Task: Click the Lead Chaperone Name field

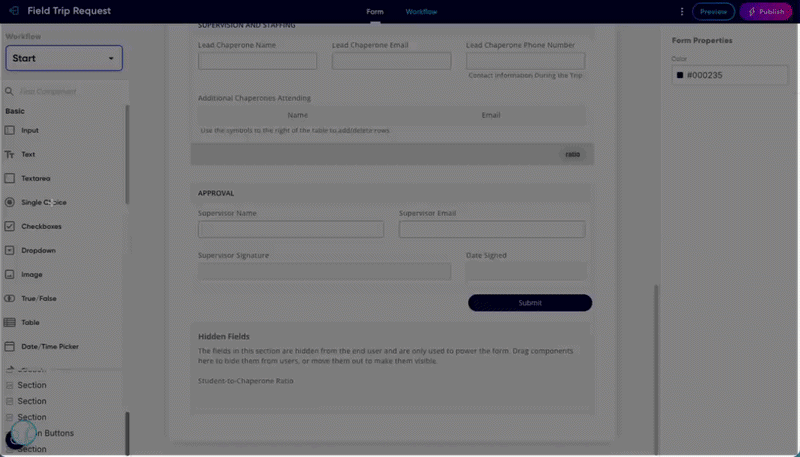Action: point(258,61)
